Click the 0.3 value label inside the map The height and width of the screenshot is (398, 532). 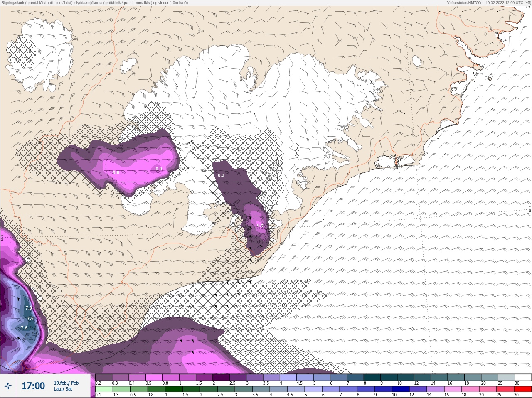click(221, 175)
